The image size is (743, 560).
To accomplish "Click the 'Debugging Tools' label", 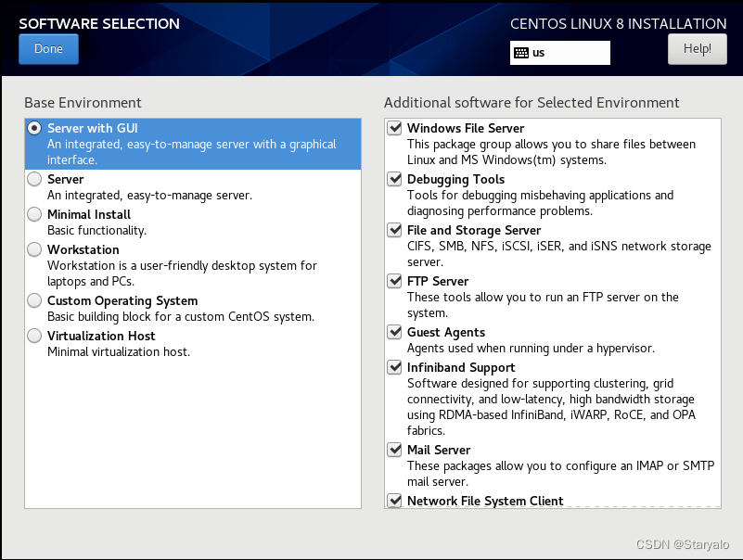I will (455, 180).
